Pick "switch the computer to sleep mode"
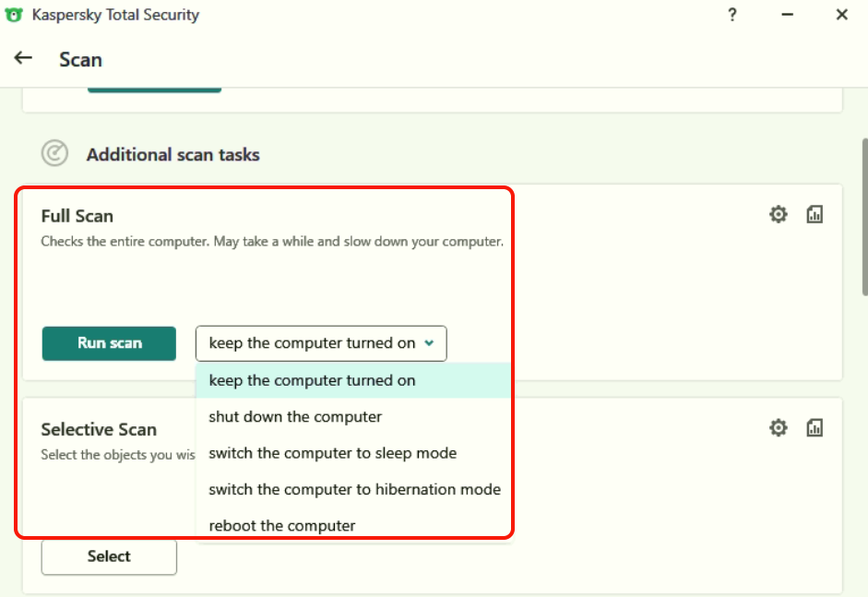 (x=332, y=453)
